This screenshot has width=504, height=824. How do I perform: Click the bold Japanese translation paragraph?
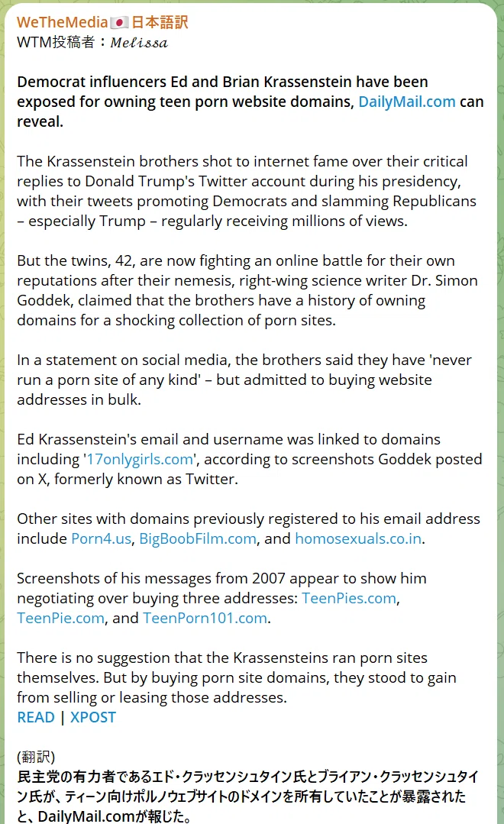coord(247,797)
